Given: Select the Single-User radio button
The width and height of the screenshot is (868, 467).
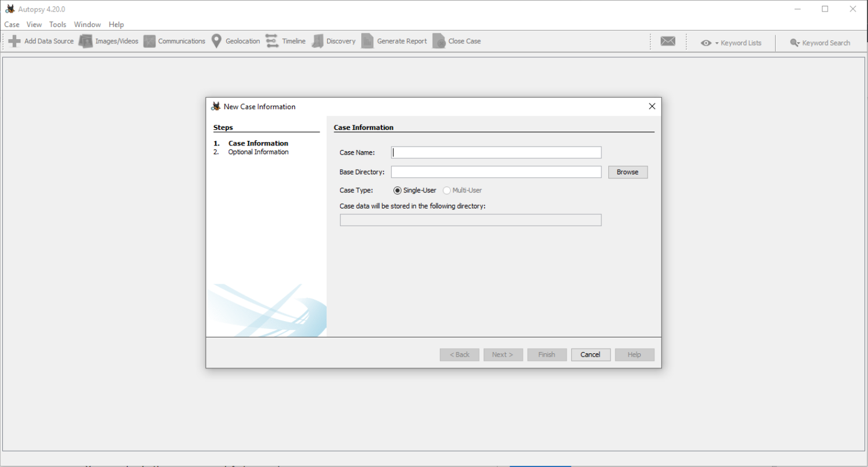Looking at the screenshot, I should click(397, 190).
